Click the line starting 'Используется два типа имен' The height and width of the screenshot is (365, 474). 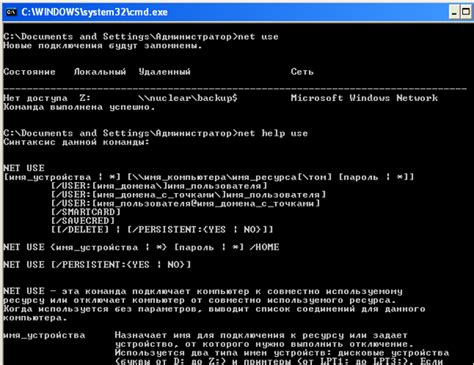click(282, 353)
